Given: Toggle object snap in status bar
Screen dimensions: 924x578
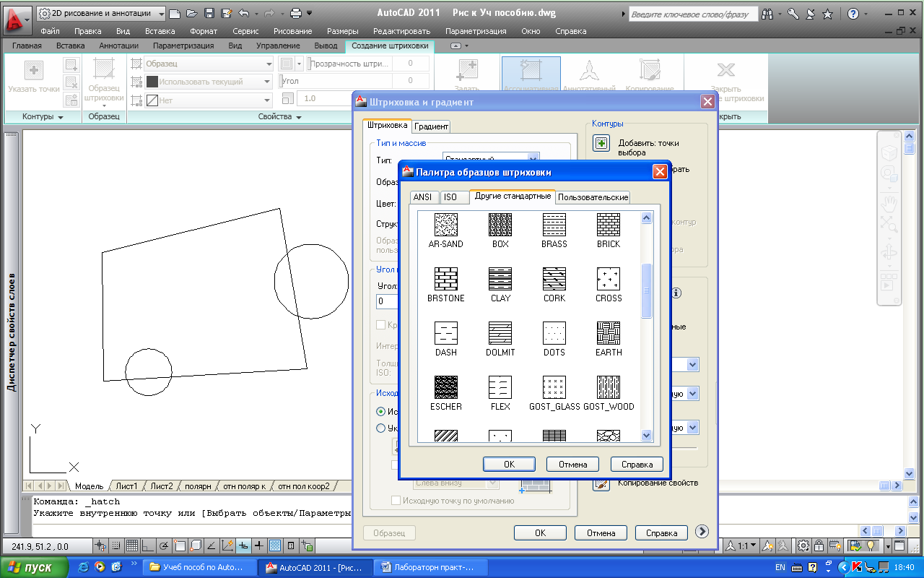Looking at the screenshot, I should pos(180,545).
